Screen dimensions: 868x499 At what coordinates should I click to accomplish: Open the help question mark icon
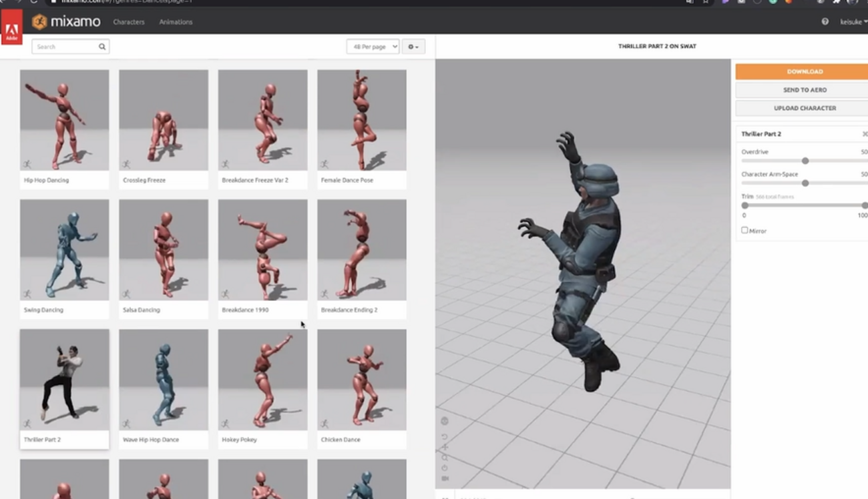pyautogui.click(x=825, y=22)
